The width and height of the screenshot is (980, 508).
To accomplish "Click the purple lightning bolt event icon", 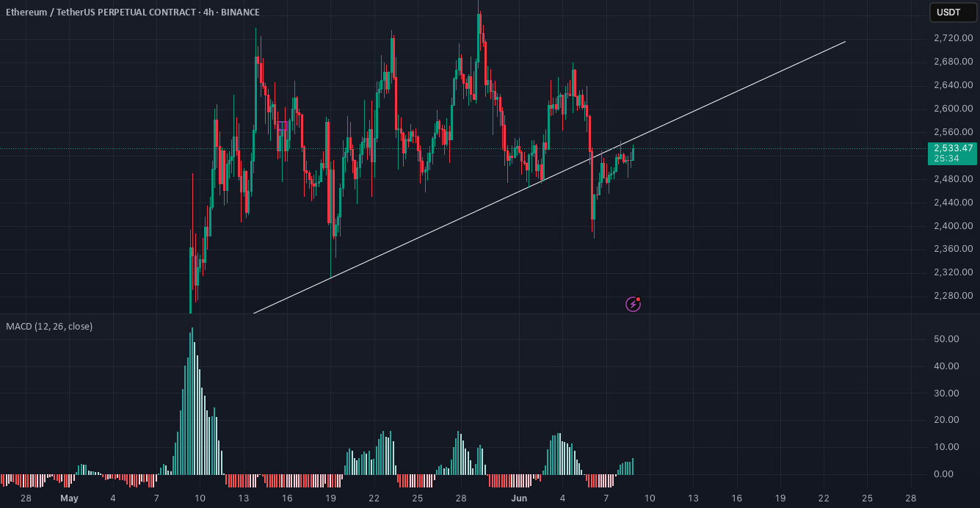I will pos(634,304).
